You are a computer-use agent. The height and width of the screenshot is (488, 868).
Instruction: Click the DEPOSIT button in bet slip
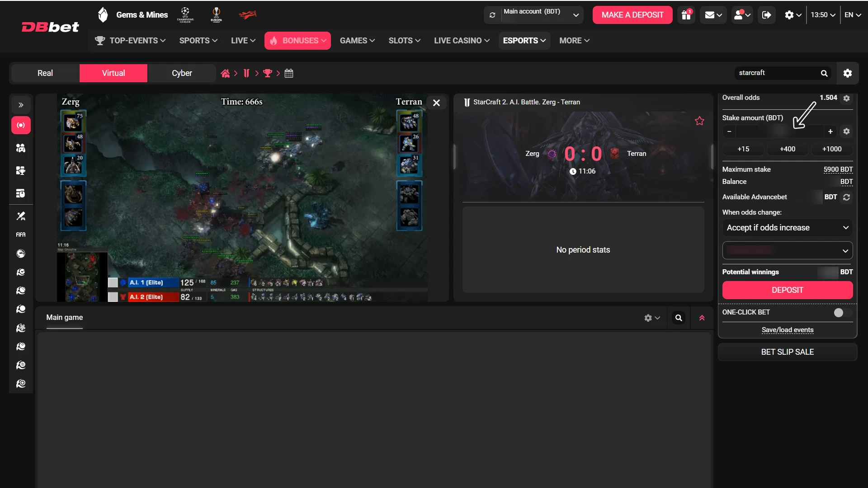pyautogui.click(x=788, y=290)
